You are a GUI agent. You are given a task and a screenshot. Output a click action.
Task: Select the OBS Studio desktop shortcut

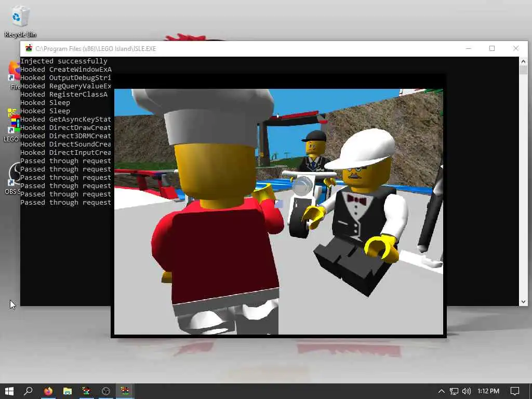(14, 178)
